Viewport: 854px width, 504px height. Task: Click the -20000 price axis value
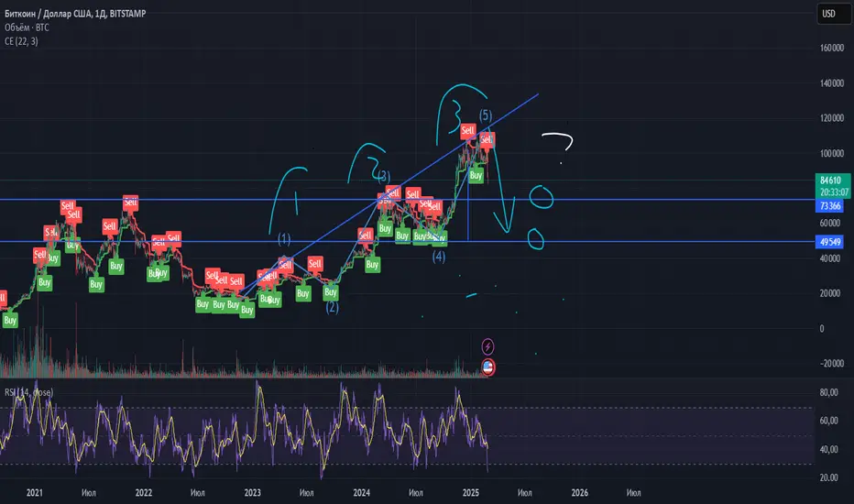pos(831,364)
